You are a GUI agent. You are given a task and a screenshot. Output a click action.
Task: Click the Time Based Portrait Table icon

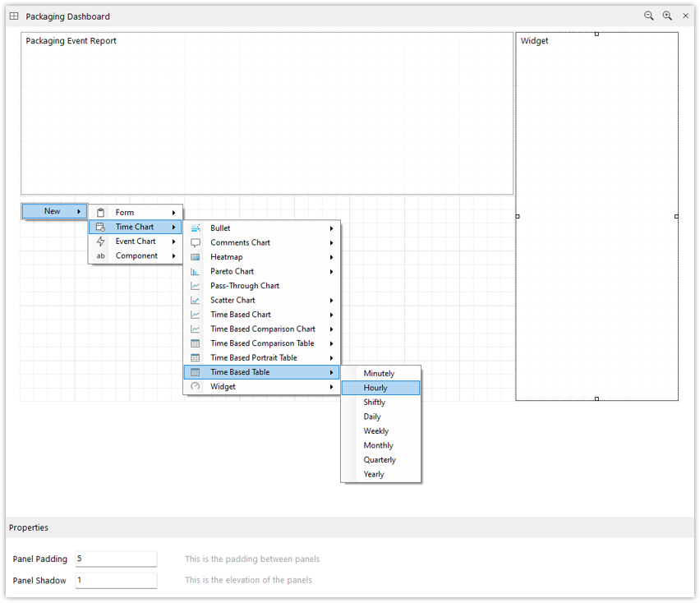click(x=196, y=358)
